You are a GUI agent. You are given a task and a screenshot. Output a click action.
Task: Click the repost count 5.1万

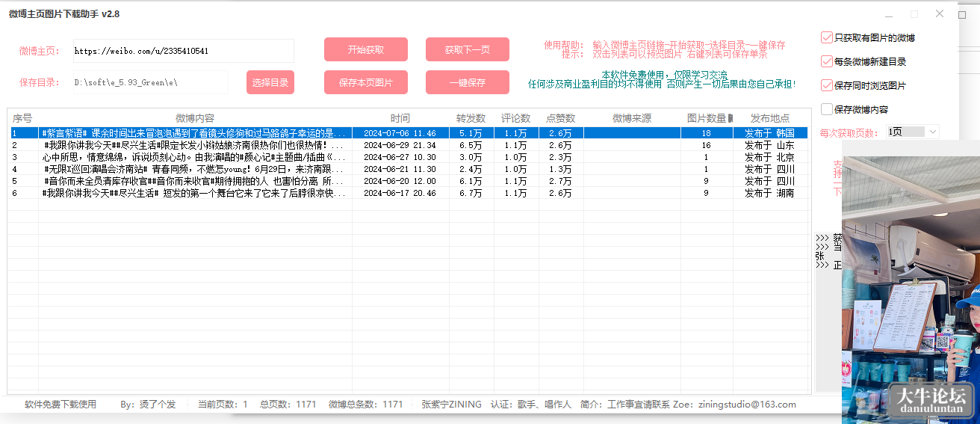[x=471, y=133]
